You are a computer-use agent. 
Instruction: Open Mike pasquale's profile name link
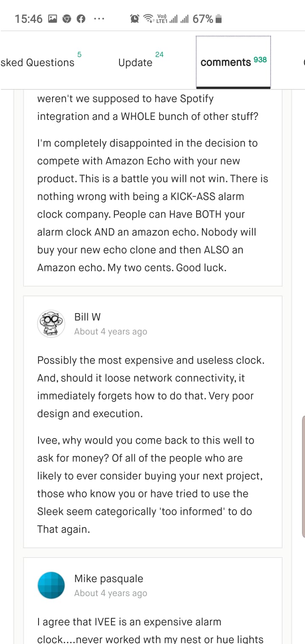click(108, 579)
